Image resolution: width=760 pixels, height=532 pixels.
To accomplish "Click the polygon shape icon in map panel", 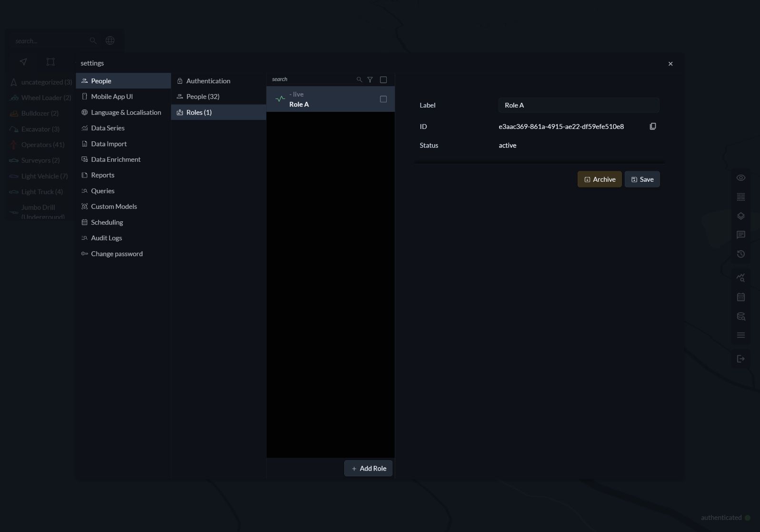I will pos(50,62).
